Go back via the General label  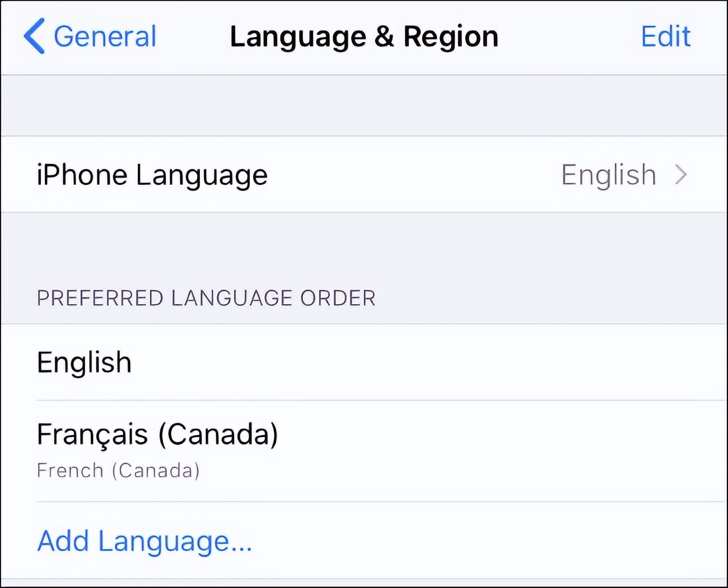pyautogui.click(x=105, y=37)
